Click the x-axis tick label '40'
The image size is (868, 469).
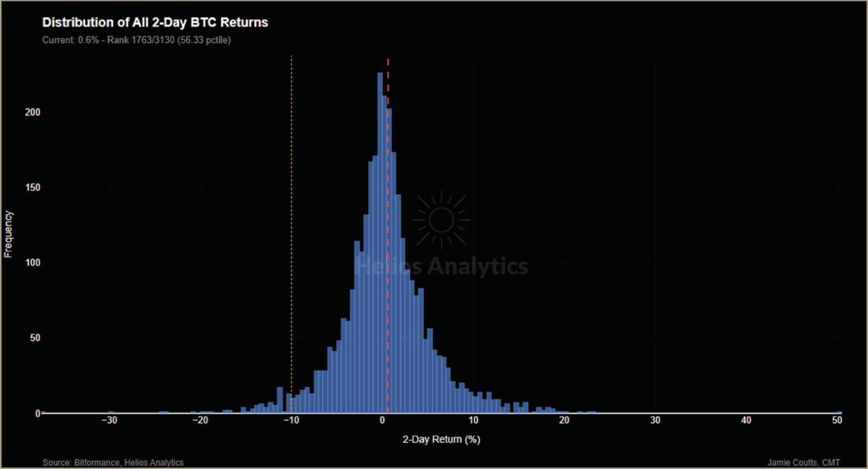click(x=746, y=420)
